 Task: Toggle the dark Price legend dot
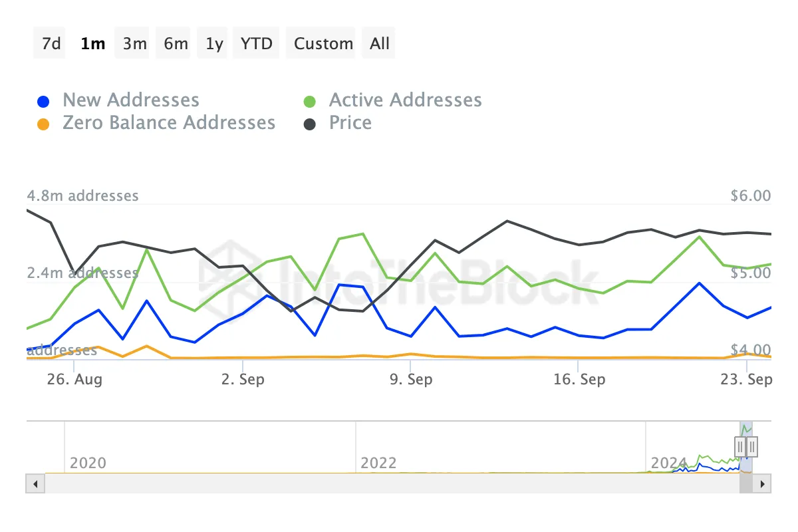[x=310, y=124]
